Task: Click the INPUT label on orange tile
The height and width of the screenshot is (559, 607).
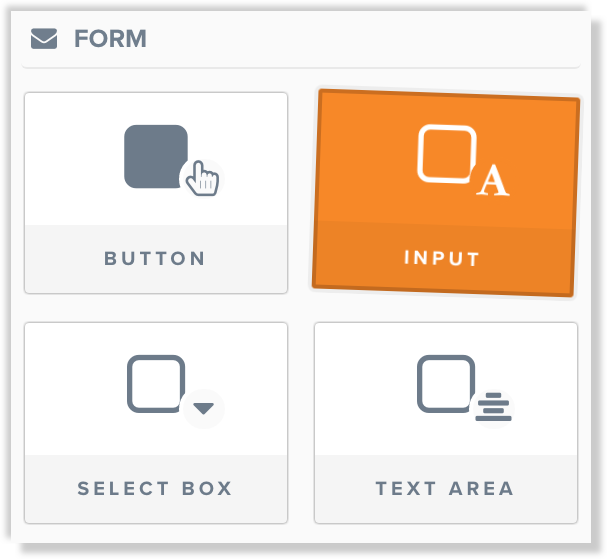Action: pos(442,258)
